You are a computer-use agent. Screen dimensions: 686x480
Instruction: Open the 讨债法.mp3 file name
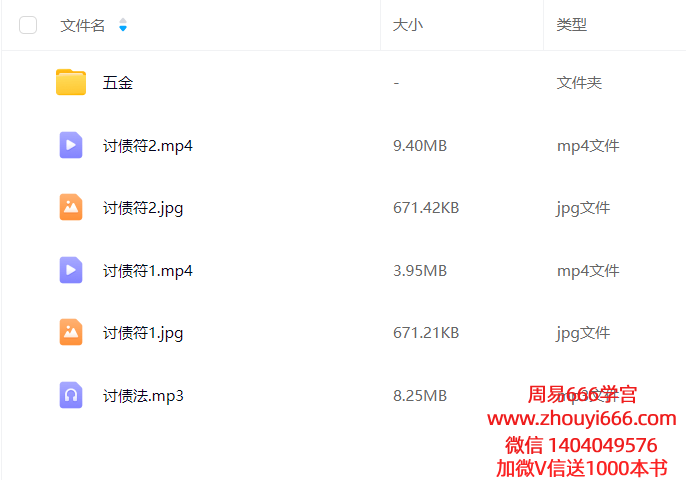pyautogui.click(x=143, y=396)
